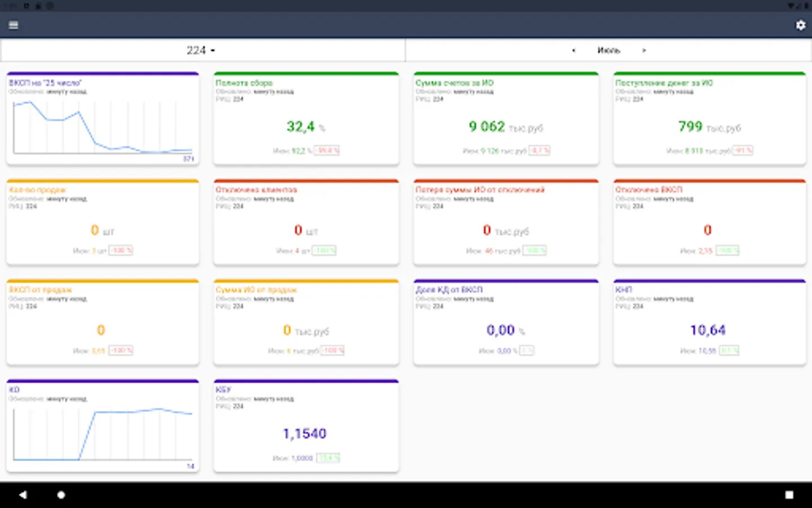Open the КНП card showing 10,64

(x=709, y=322)
